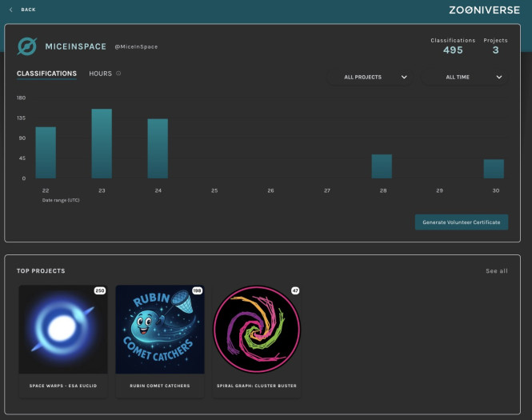Go back using the BACK link
The height and width of the screenshot is (420, 532).
(28, 10)
